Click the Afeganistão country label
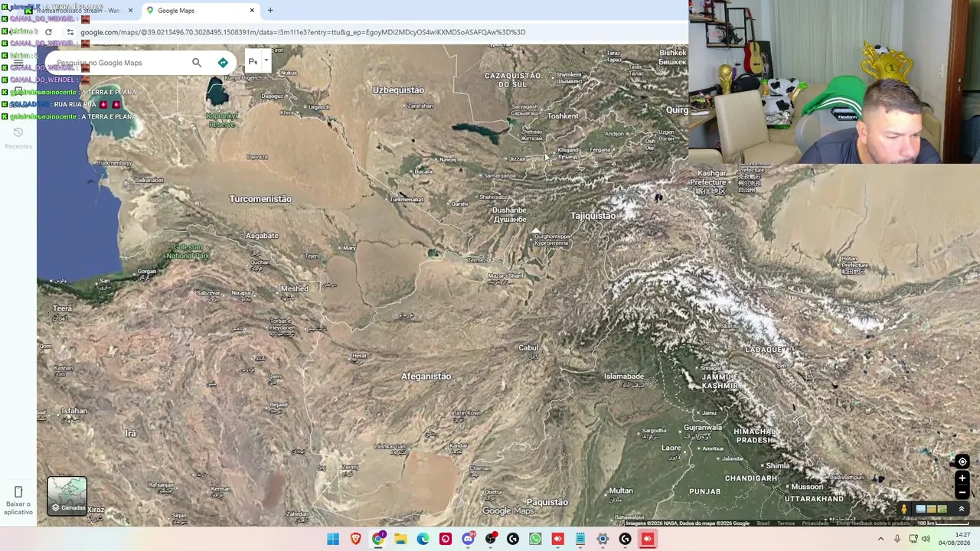Viewport: 980px width, 551px height. coord(426,377)
